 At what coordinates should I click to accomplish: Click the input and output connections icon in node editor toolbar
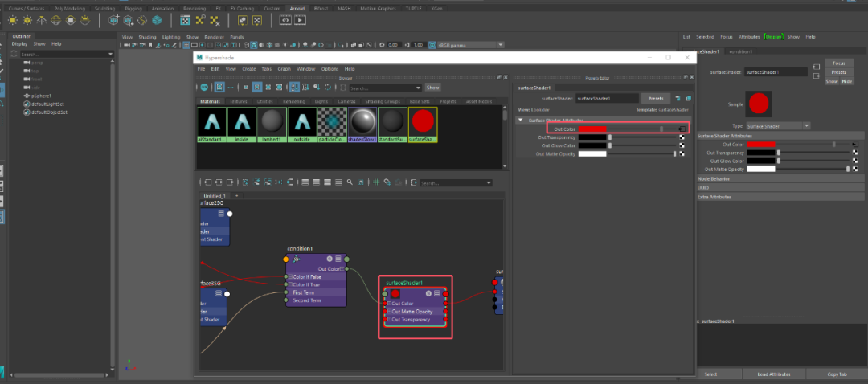(x=219, y=182)
